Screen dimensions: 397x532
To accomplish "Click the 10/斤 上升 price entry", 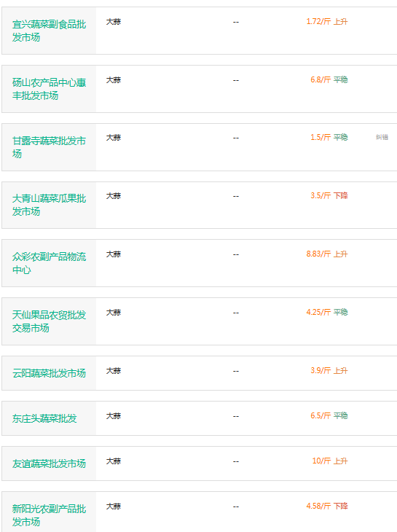I will (x=330, y=461).
